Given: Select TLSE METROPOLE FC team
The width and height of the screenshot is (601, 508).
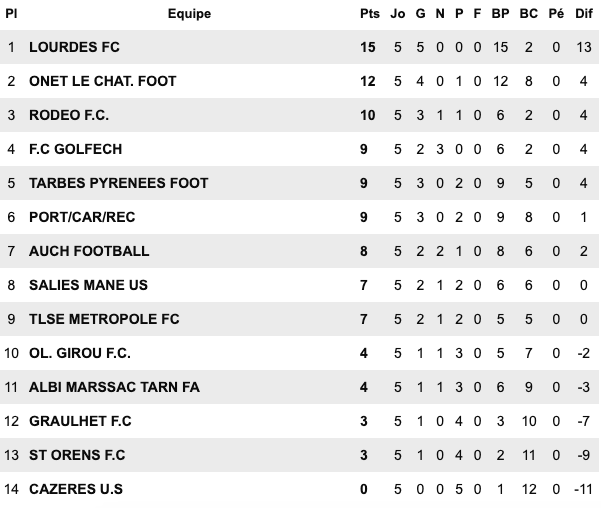Looking at the screenshot, I should click(x=104, y=319).
